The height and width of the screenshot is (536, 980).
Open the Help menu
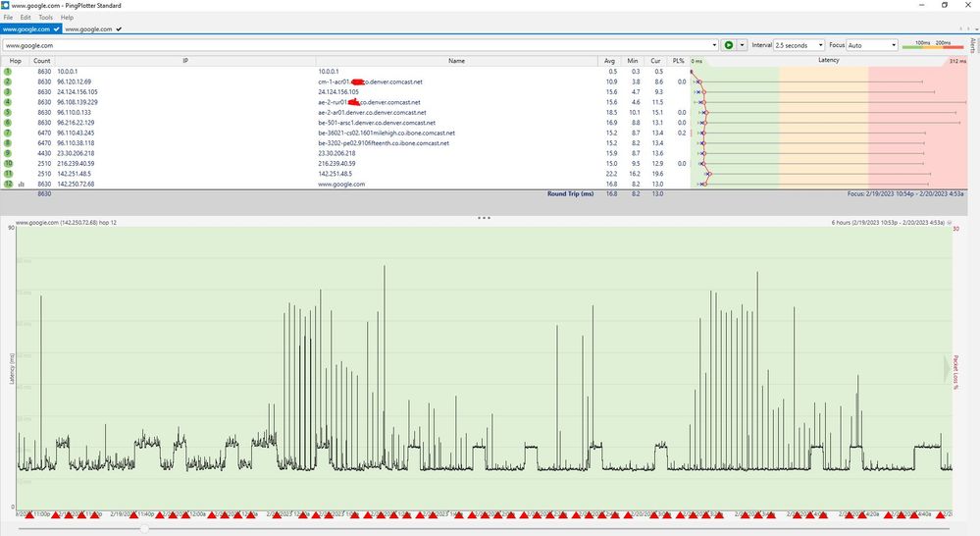point(67,18)
